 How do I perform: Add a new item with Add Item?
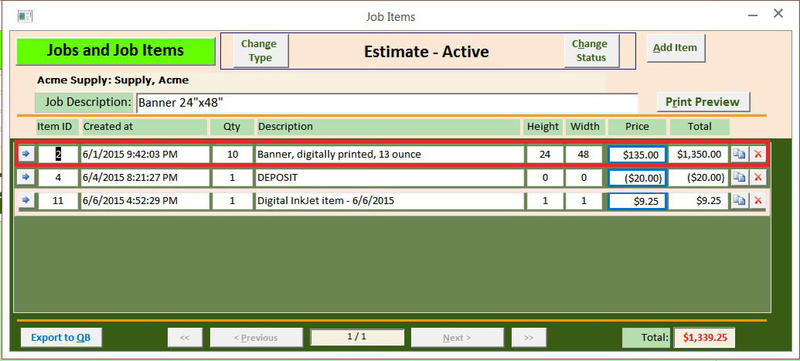point(676,48)
